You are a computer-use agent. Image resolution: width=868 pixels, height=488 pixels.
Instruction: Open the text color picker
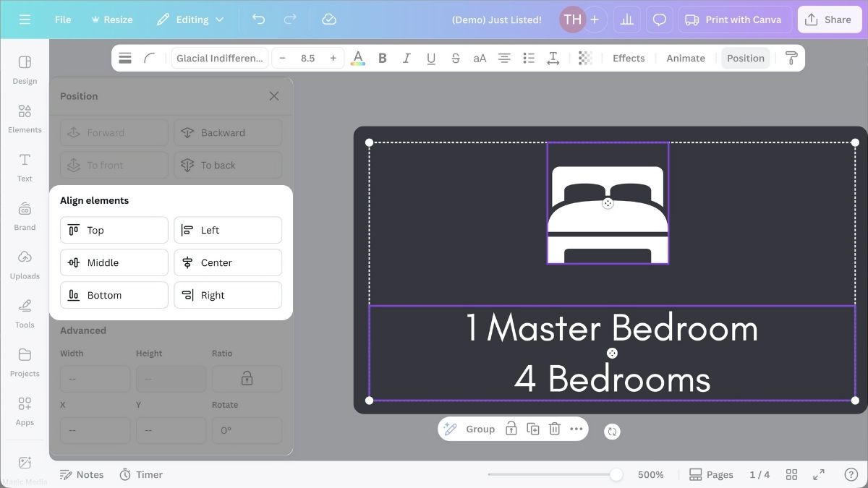click(357, 58)
